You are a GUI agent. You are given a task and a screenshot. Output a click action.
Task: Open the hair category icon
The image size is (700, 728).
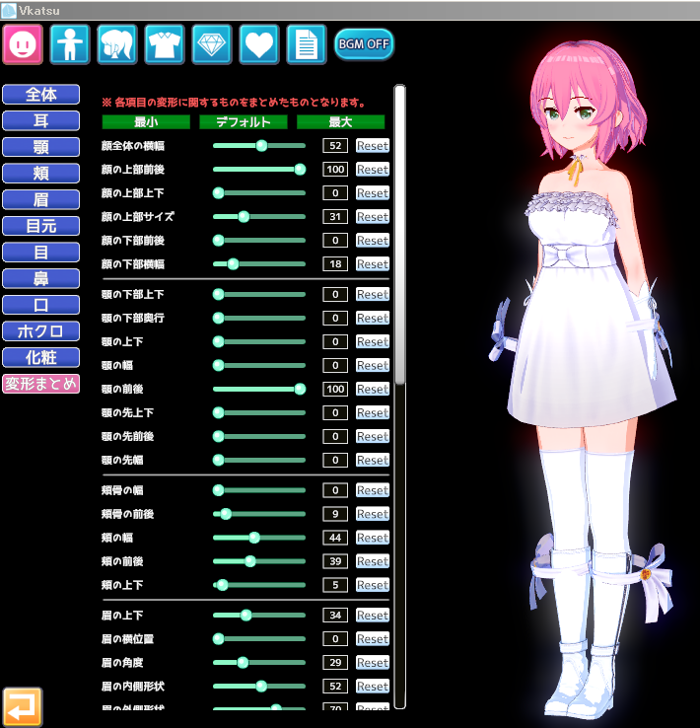pyautogui.click(x=116, y=44)
